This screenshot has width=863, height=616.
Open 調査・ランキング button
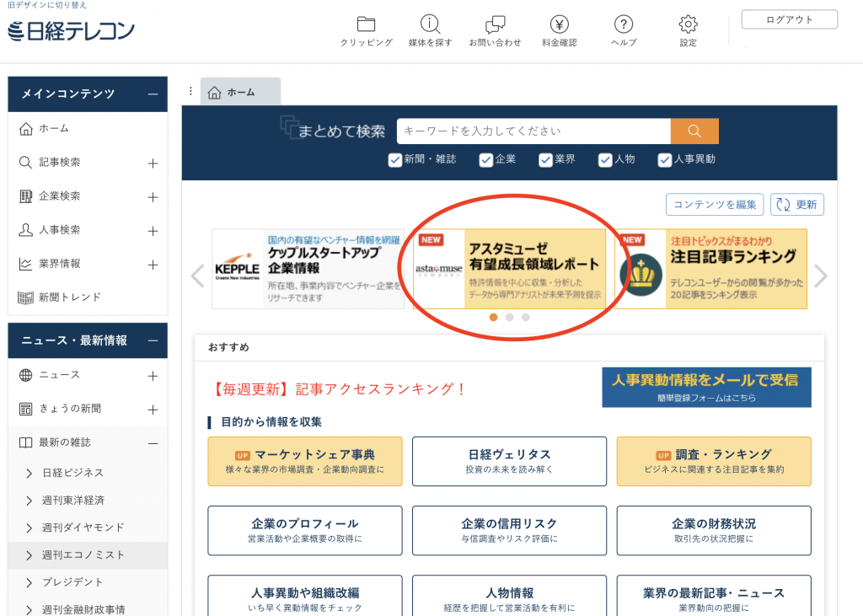point(714,461)
